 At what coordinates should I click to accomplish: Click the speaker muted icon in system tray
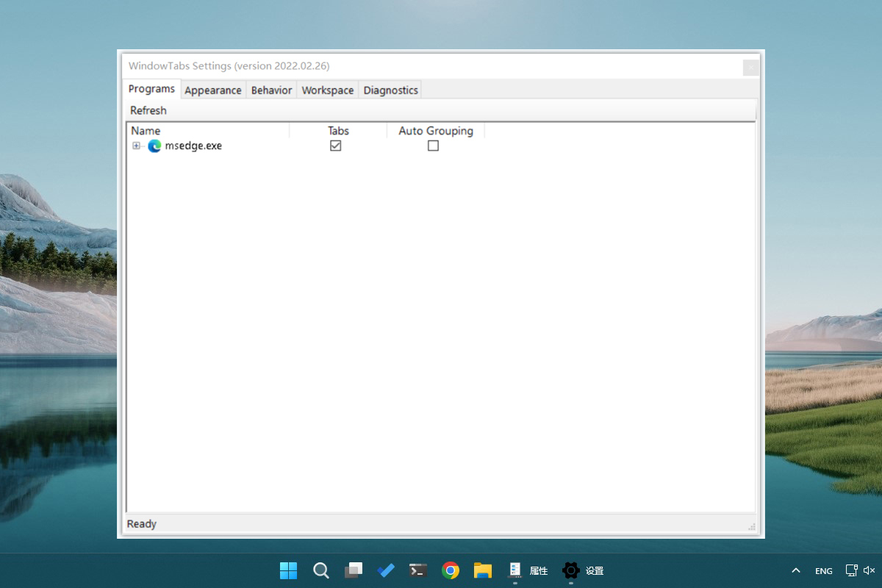tap(870, 570)
